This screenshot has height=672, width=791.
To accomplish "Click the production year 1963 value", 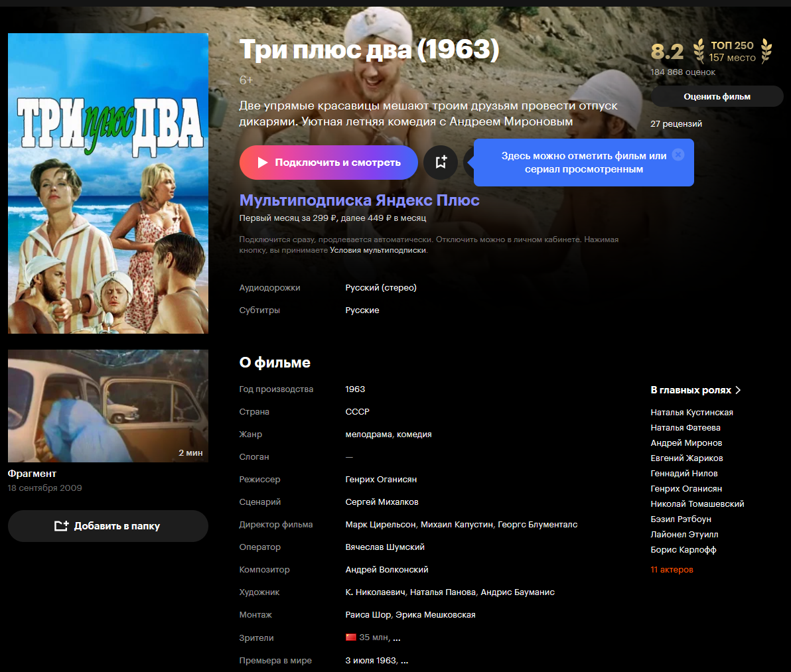I will tap(355, 389).
